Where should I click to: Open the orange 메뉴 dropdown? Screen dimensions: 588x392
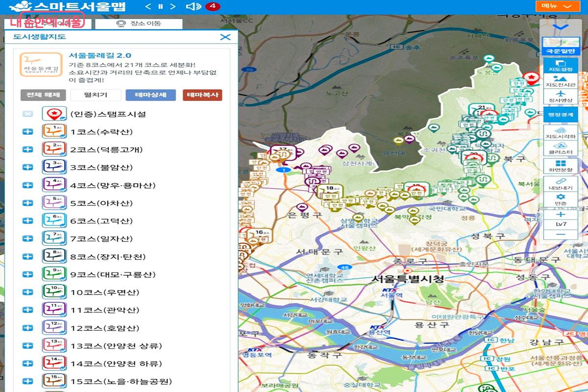(x=558, y=6)
